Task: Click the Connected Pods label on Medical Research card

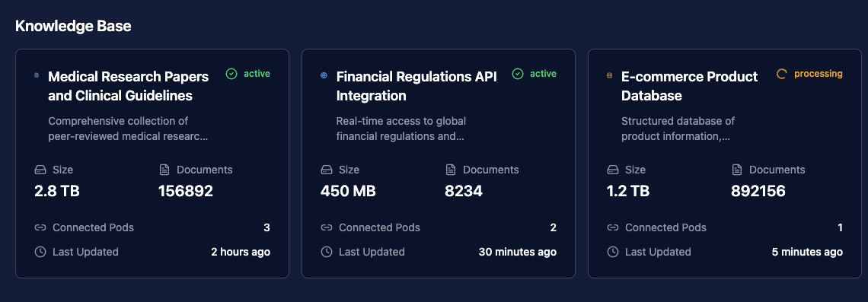Action: pos(93,227)
